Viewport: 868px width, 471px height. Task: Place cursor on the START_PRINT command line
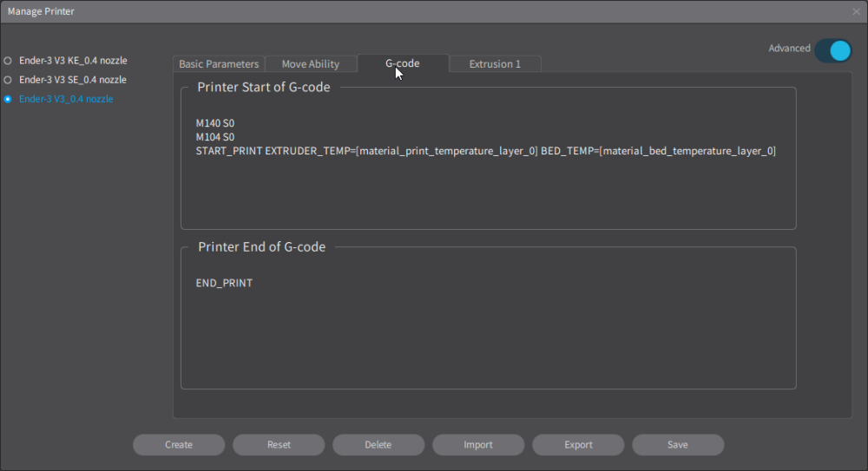[485, 151]
